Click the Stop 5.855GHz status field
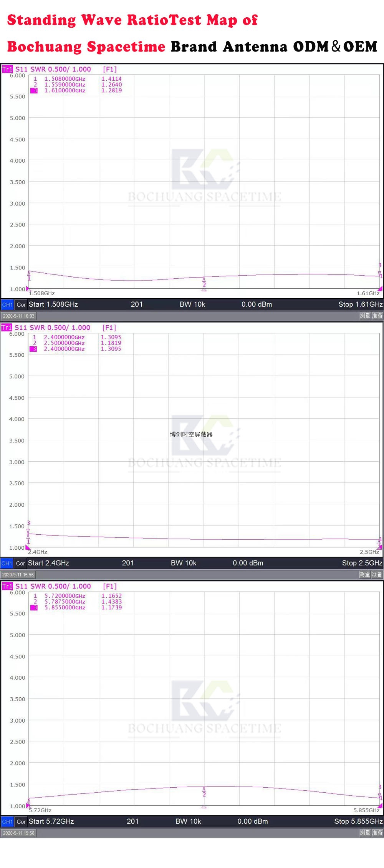The height and width of the screenshot is (868, 384). (x=358, y=821)
